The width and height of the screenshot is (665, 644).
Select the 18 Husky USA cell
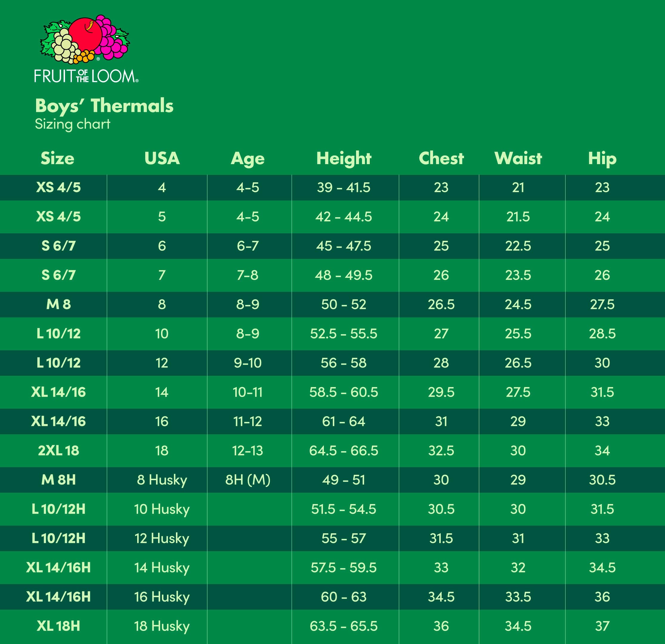(162, 626)
